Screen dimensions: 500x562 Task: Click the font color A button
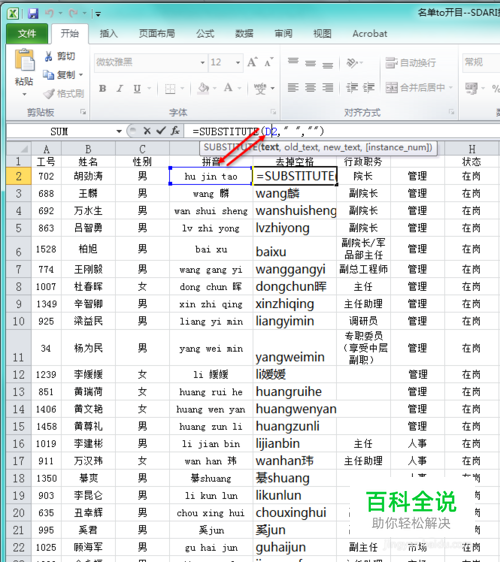(228, 88)
